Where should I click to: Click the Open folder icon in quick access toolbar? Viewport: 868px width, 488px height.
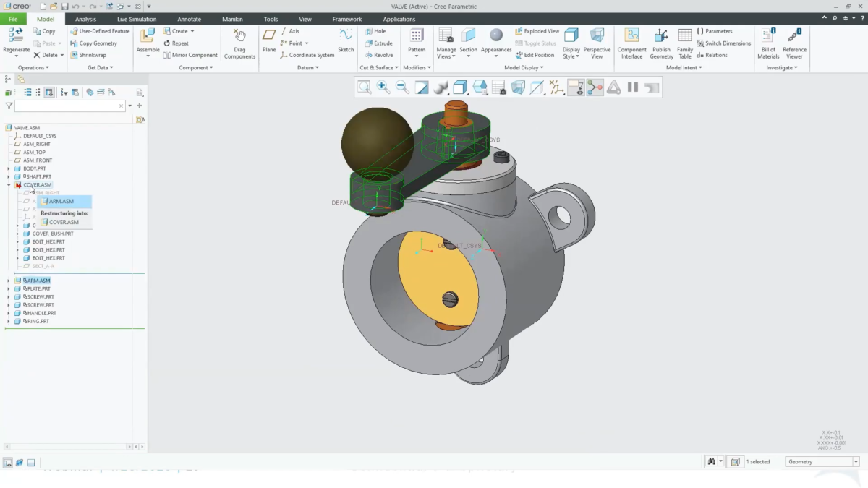(54, 7)
